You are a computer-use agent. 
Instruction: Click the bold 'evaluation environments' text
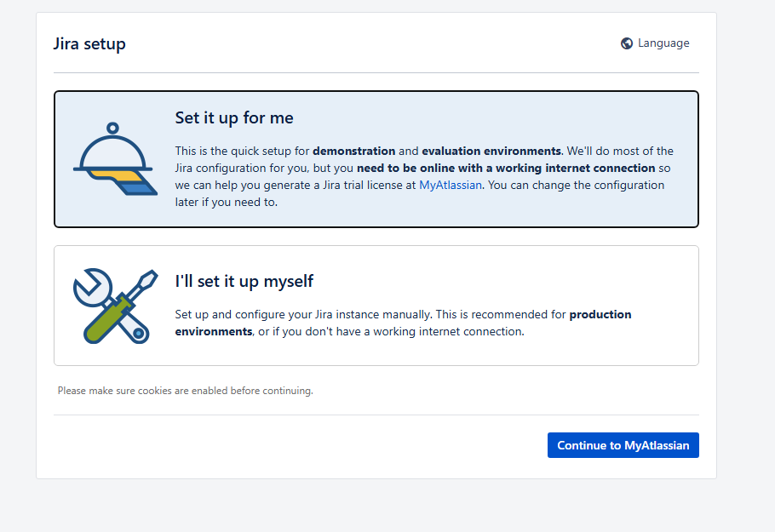(491, 151)
